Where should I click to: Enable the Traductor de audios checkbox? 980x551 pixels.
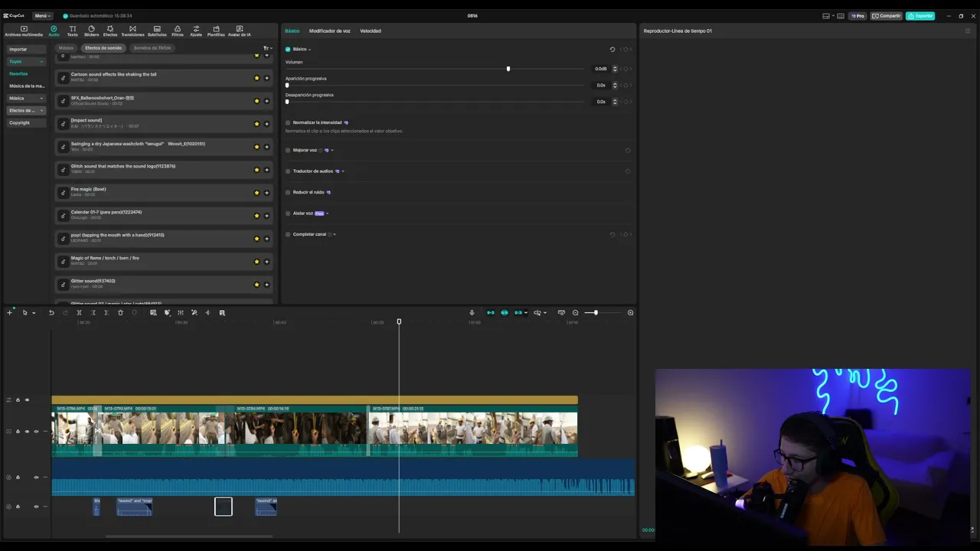point(288,171)
